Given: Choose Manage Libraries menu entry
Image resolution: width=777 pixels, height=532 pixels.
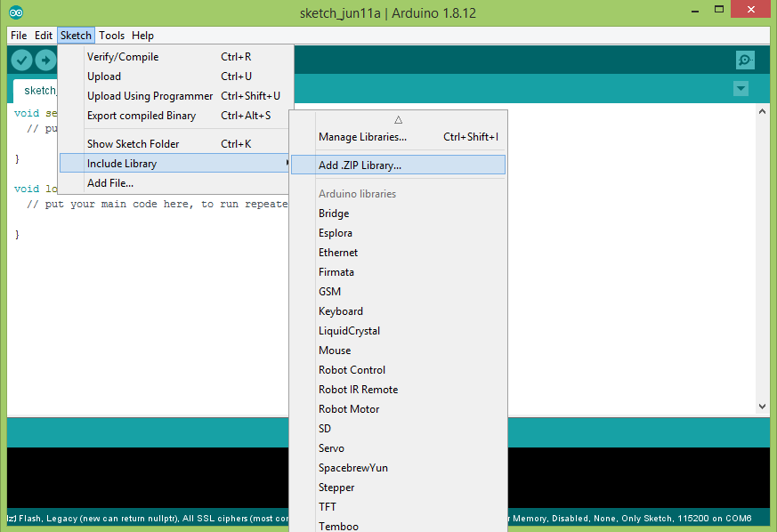Looking at the screenshot, I should pos(362,137).
